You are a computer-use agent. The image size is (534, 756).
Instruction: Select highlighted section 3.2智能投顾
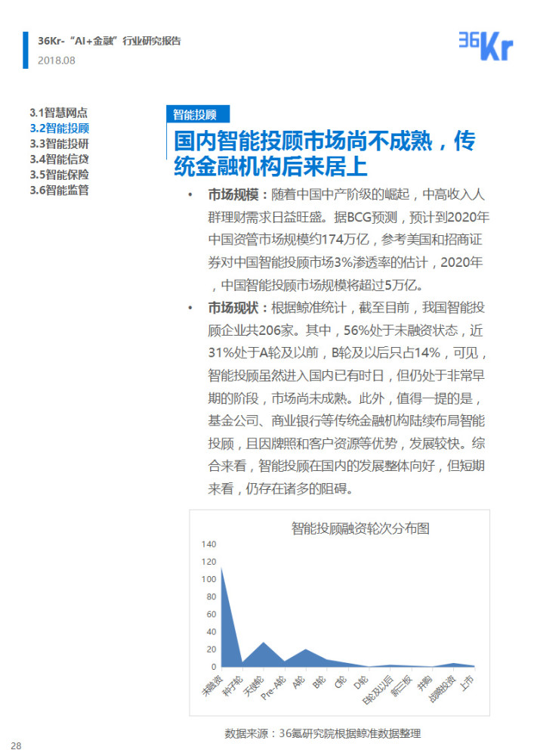pos(59,129)
